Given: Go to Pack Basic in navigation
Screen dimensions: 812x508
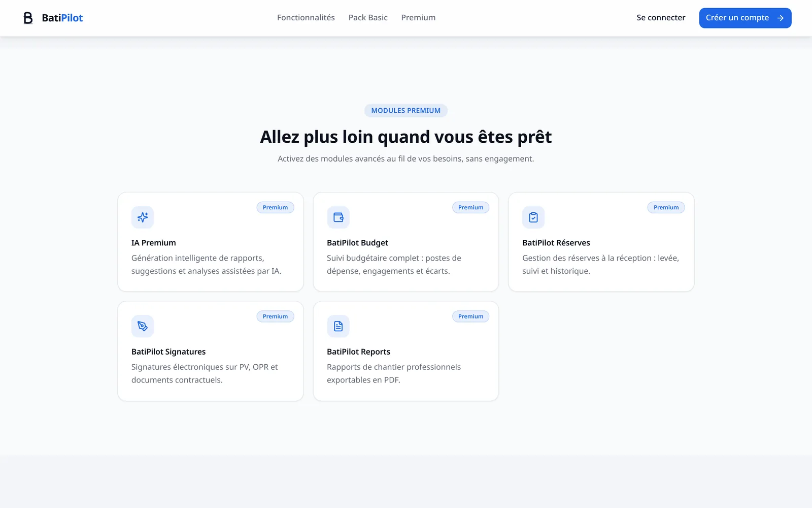Looking at the screenshot, I should point(368,18).
